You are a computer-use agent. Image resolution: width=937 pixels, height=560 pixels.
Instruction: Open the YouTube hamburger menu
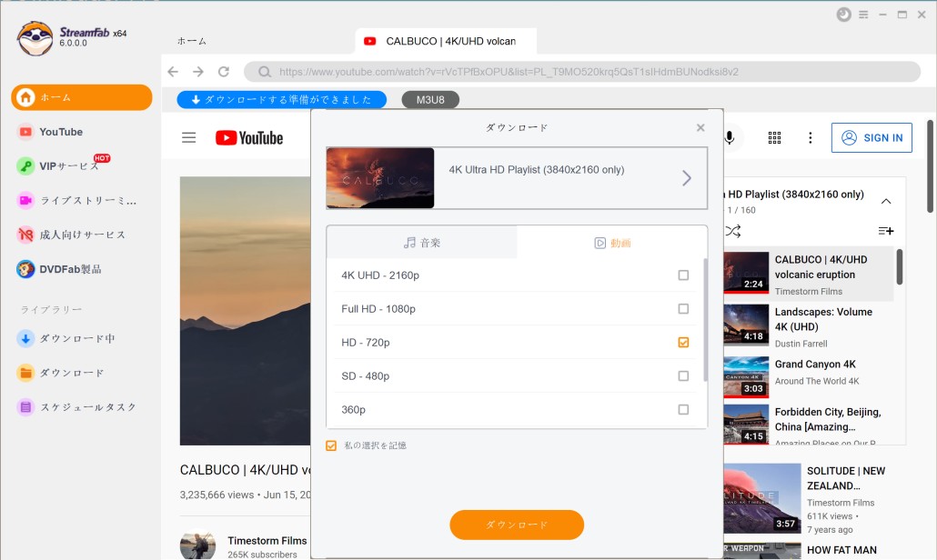(x=189, y=138)
